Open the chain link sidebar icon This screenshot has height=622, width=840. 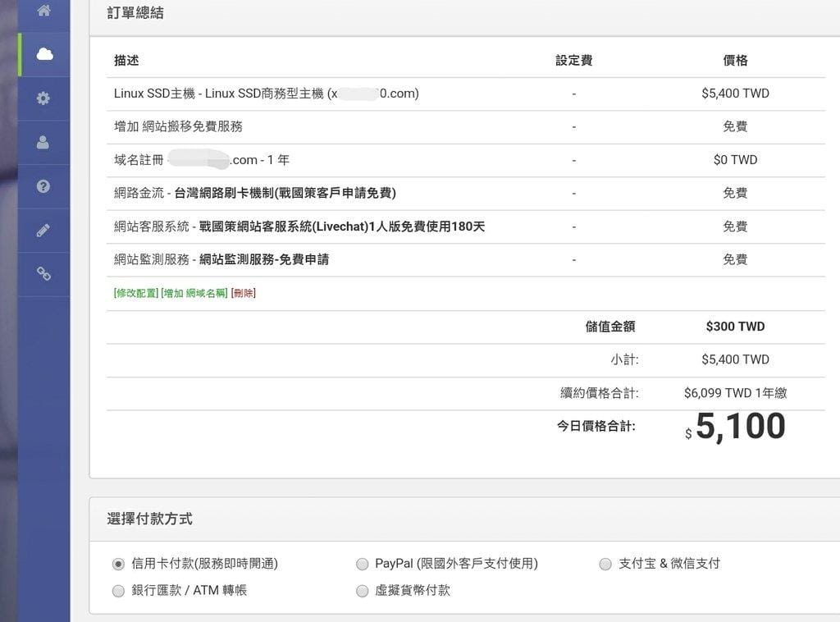(x=43, y=274)
